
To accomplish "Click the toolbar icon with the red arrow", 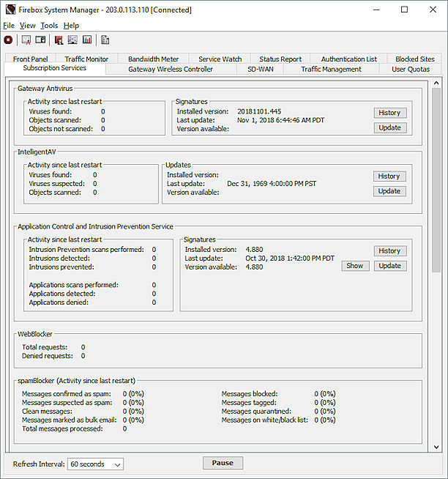I will pos(26,40).
